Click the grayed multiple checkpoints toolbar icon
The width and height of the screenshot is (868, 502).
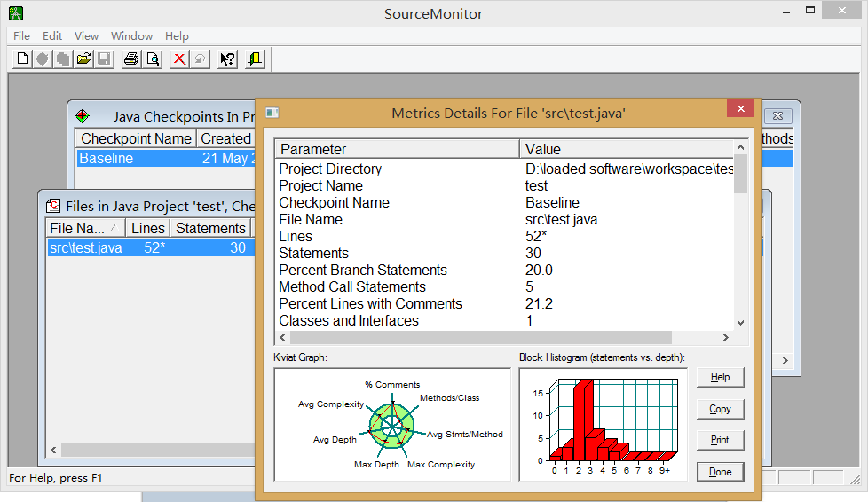pyautogui.click(x=62, y=59)
